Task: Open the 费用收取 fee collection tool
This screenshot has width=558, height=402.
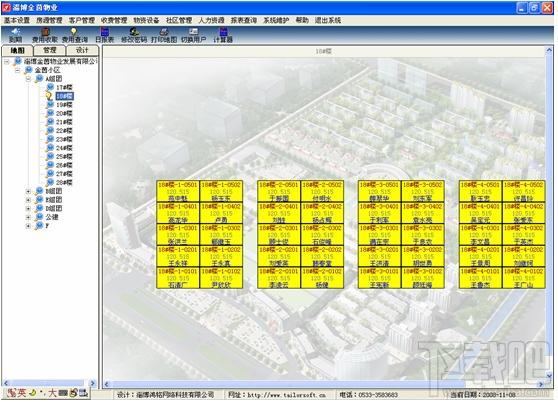Action: click(45, 36)
